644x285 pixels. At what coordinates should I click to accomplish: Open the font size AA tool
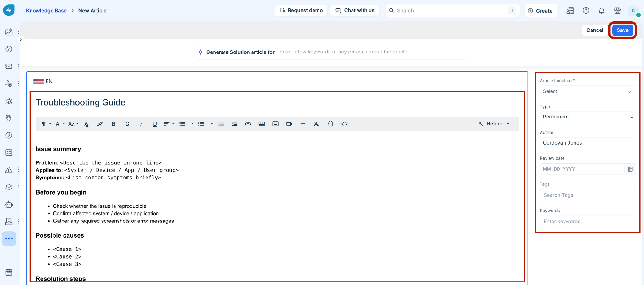click(x=73, y=124)
